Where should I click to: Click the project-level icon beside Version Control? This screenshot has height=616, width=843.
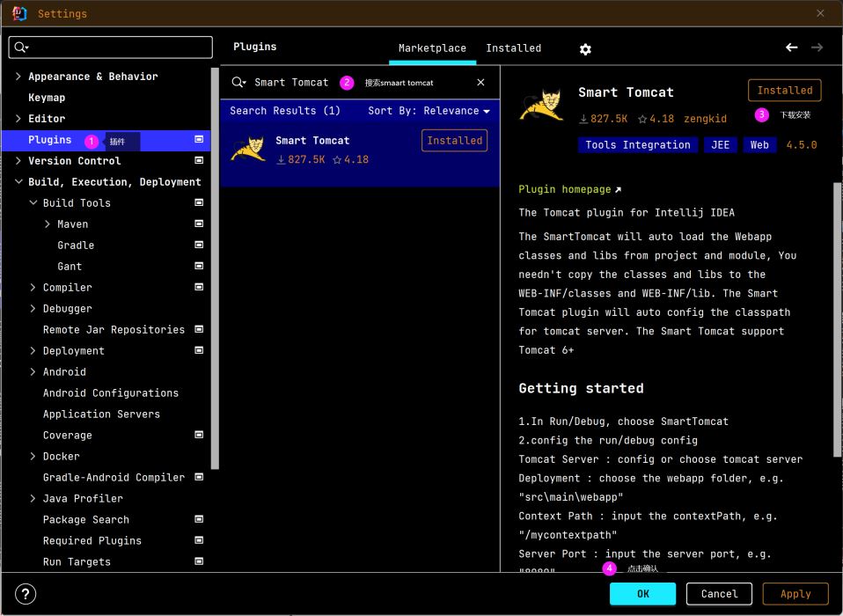199,161
